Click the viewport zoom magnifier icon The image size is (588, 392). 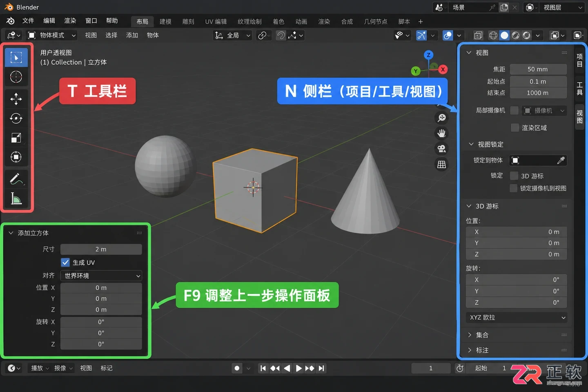click(x=442, y=118)
